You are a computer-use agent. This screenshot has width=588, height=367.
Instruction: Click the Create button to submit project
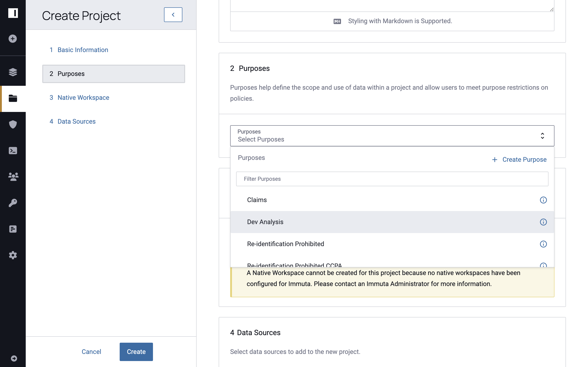(x=136, y=351)
